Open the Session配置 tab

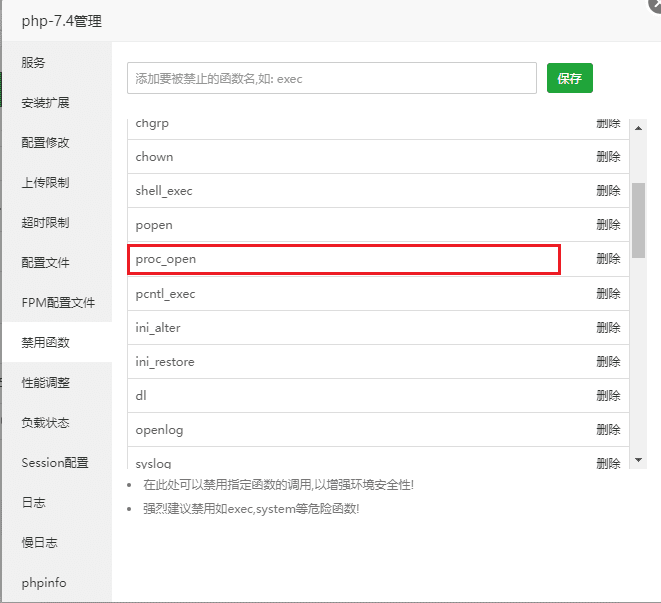pyautogui.click(x=55, y=462)
